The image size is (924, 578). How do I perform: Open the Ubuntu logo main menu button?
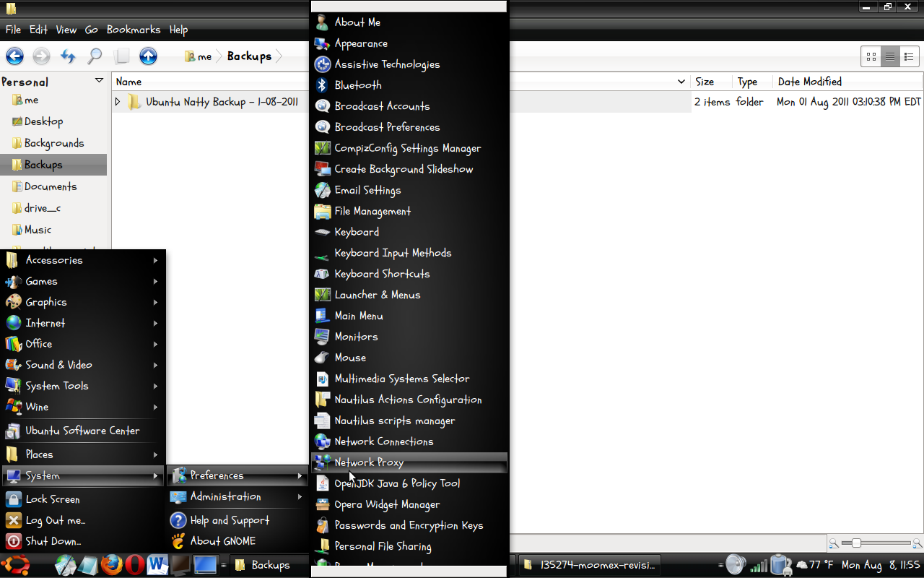(x=14, y=565)
